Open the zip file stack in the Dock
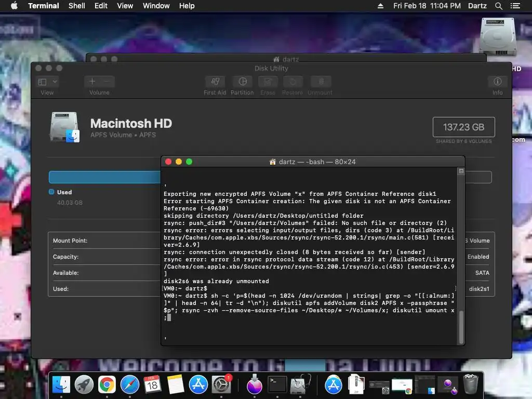The image size is (532, 399). 356,384
